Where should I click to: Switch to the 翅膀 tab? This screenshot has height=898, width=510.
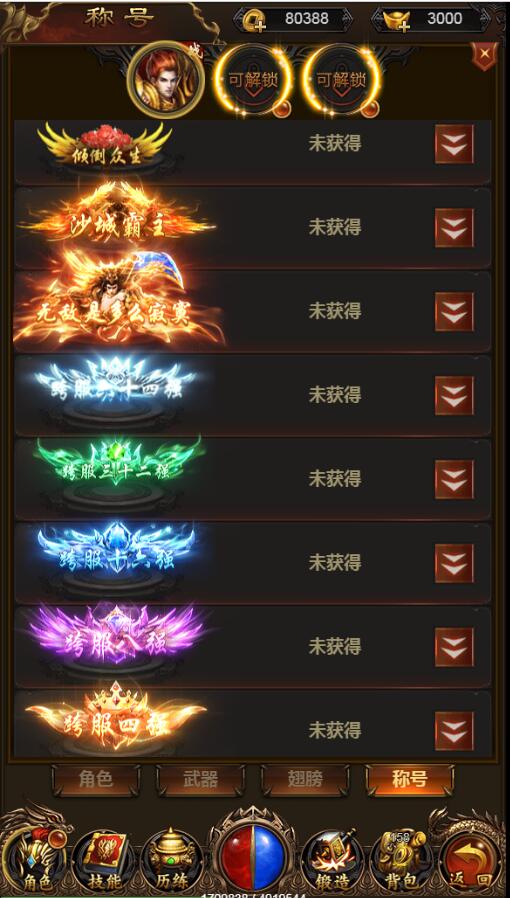pos(305,779)
